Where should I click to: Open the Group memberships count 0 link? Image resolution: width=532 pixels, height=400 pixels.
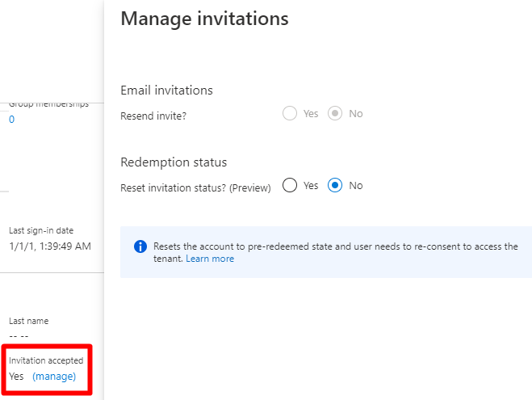click(x=11, y=120)
